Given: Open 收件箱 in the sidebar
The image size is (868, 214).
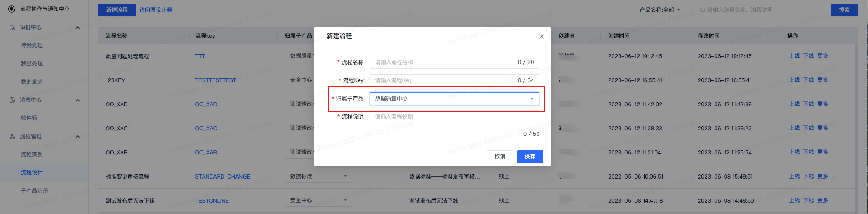Looking at the screenshot, I should coord(29,118).
